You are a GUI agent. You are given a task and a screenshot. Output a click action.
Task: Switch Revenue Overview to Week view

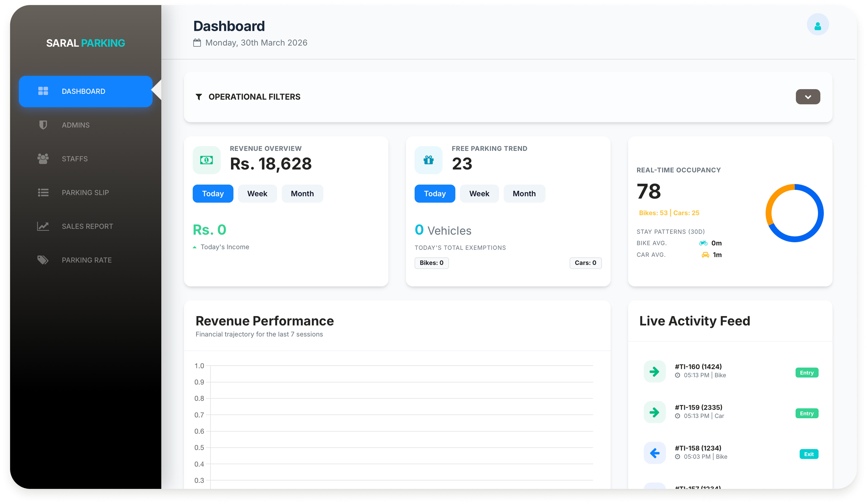257,193
